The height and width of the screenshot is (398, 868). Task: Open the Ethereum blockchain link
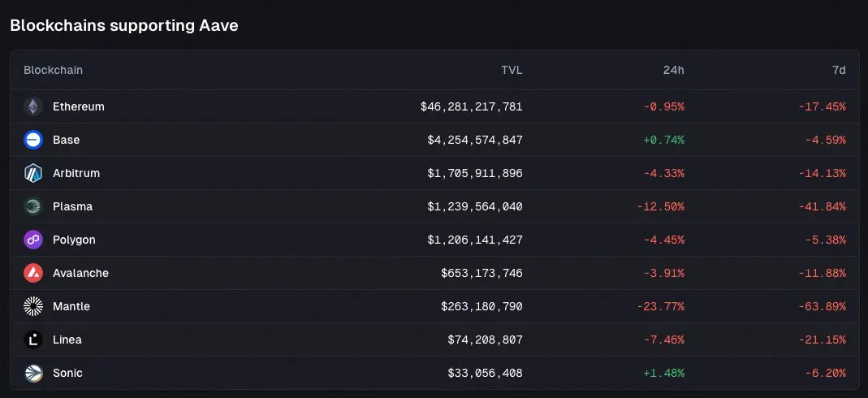click(79, 106)
